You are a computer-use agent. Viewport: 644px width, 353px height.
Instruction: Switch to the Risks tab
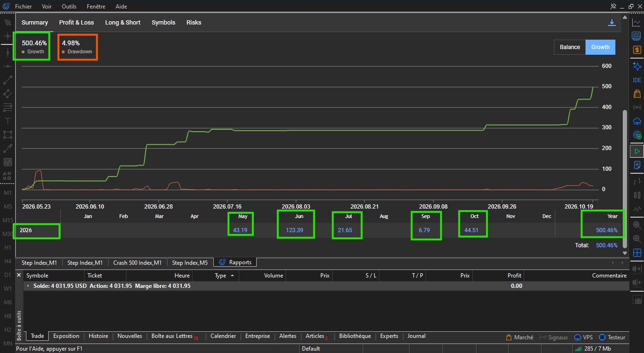[194, 23]
